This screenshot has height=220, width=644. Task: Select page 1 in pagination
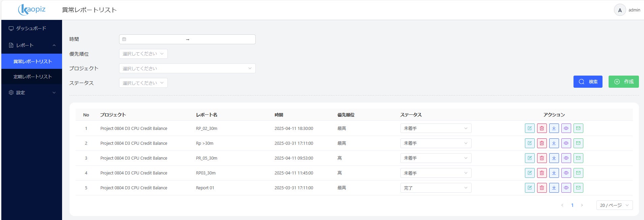point(572,205)
